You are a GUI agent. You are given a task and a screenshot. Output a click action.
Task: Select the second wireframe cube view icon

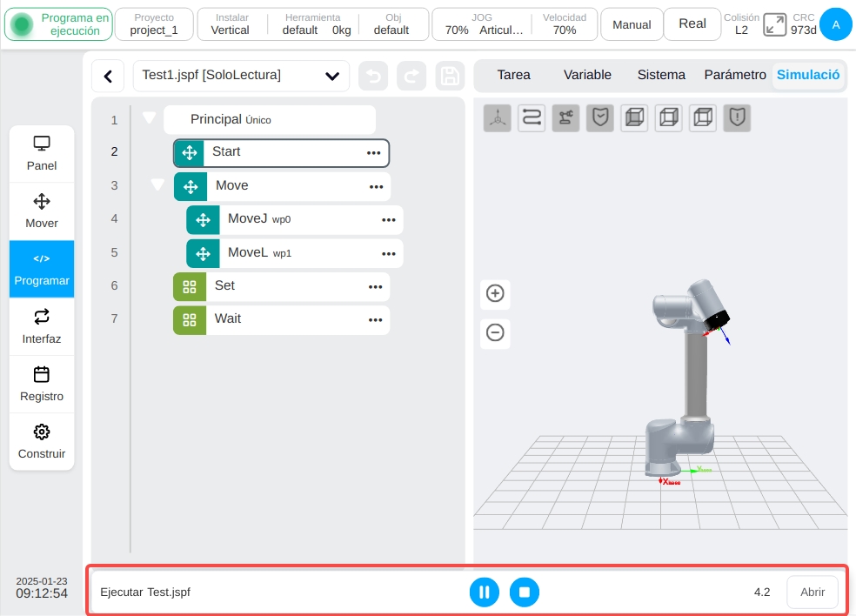pos(669,117)
